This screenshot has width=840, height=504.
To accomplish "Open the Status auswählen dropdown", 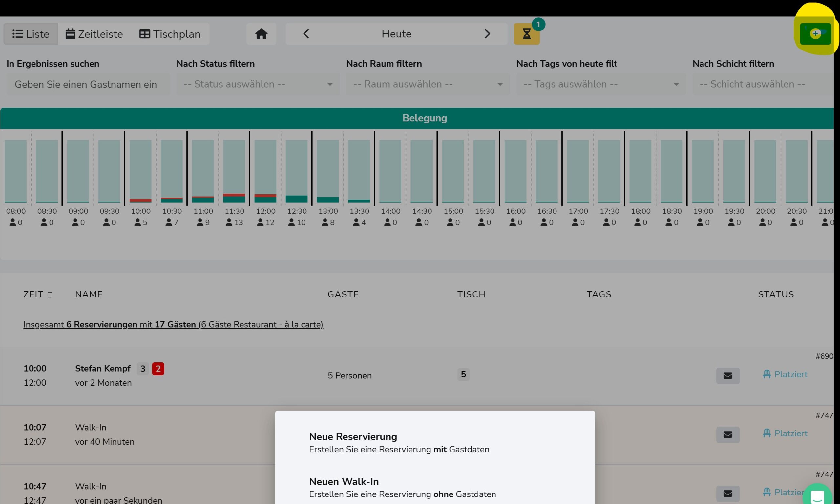I will pyautogui.click(x=258, y=84).
